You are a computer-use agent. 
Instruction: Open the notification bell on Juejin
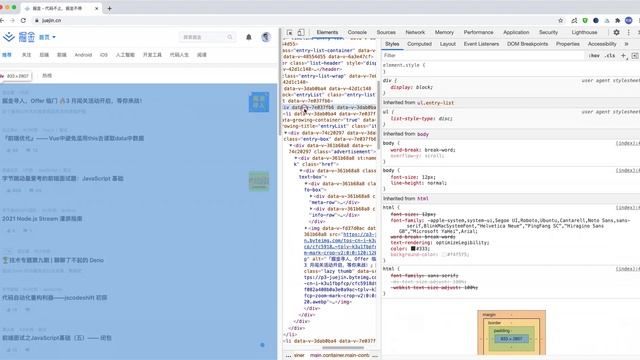(249, 37)
